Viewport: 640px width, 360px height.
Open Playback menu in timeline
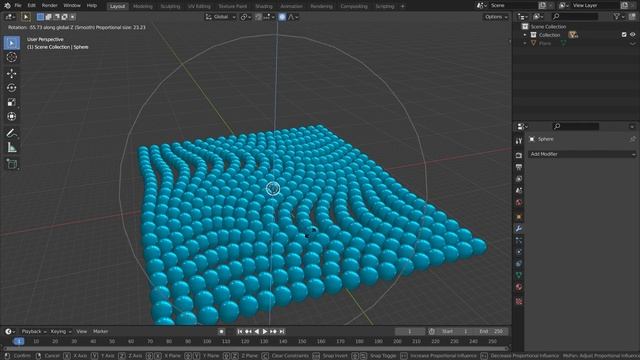click(33, 331)
